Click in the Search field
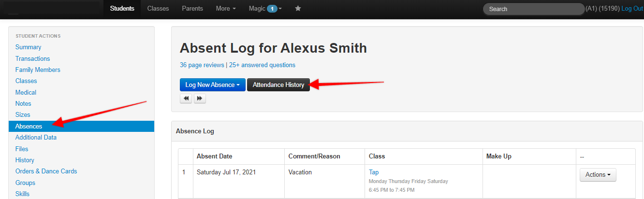The image size is (644, 199). 534,9
